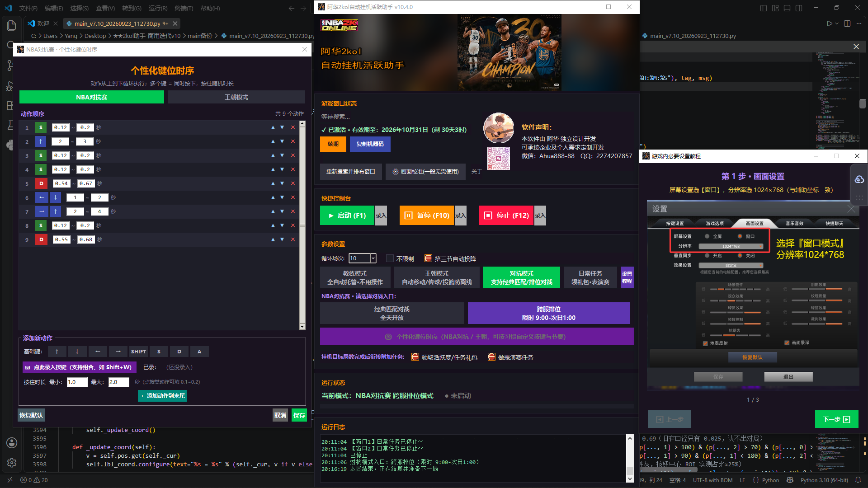Click the up arrow base key
The width and height of the screenshot is (868, 488).
[57, 352]
